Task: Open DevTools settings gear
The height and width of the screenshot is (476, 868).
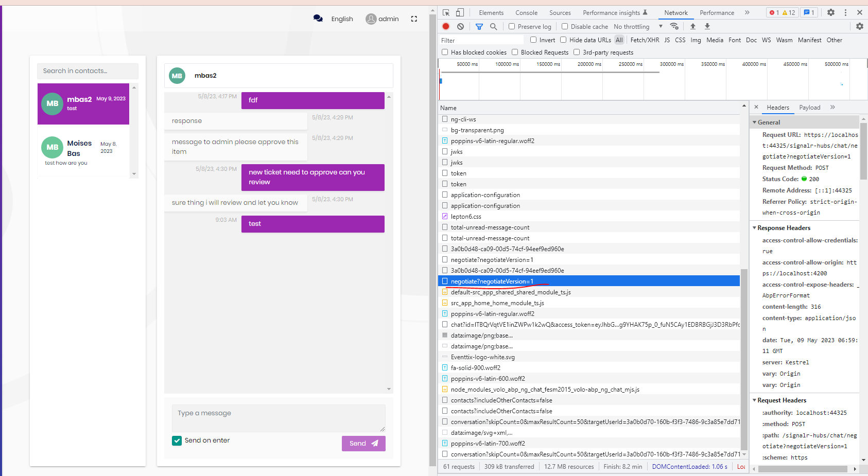Action: [x=831, y=12]
